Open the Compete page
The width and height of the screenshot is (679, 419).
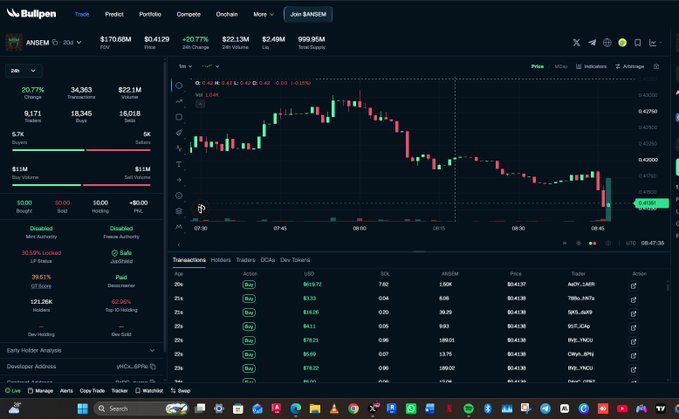(188, 14)
